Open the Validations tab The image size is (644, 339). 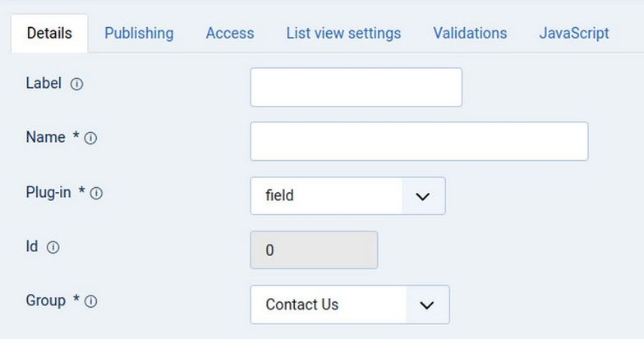tap(470, 34)
